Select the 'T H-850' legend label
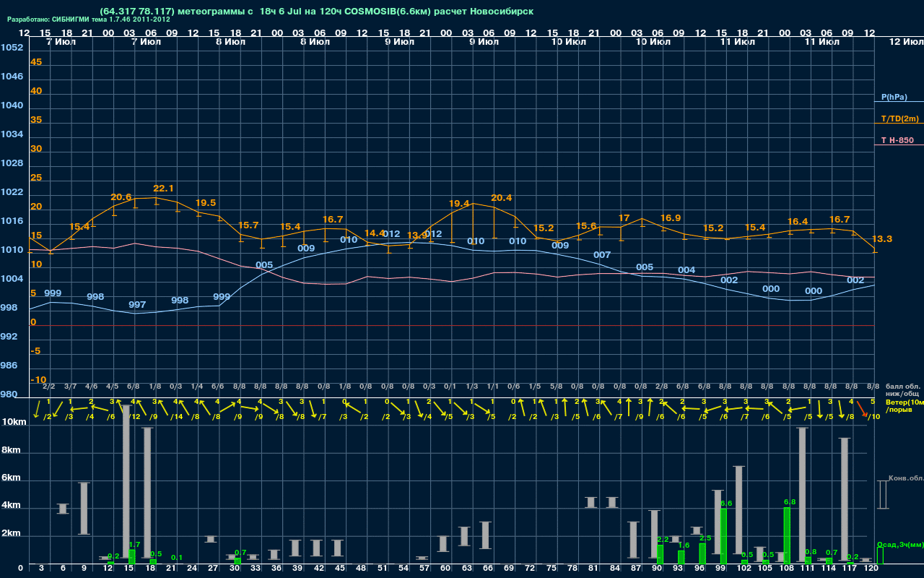 pyautogui.click(x=897, y=140)
